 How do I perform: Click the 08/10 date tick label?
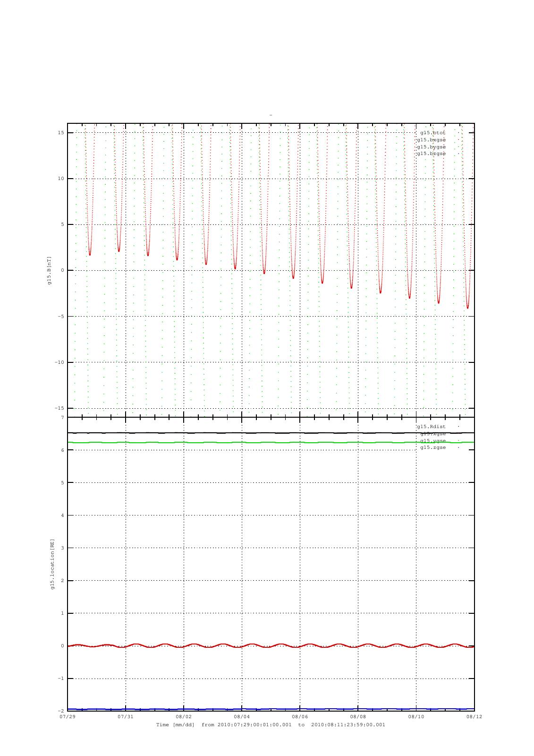(416, 717)
